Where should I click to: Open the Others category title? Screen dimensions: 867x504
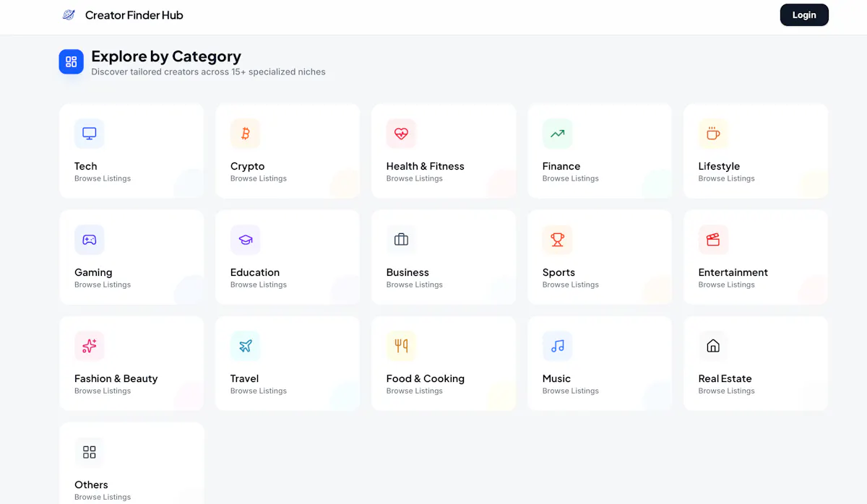pyautogui.click(x=91, y=485)
